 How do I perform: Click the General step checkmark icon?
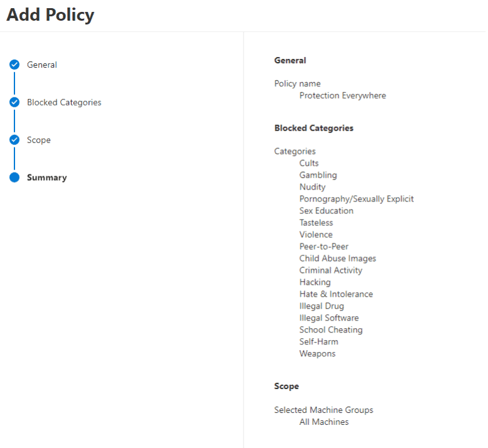point(14,65)
